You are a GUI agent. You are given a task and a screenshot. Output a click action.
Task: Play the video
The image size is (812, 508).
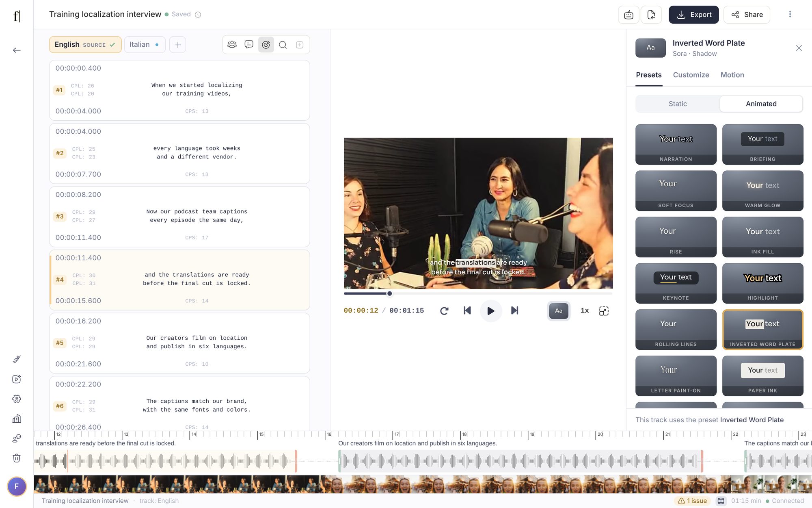(x=491, y=311)
